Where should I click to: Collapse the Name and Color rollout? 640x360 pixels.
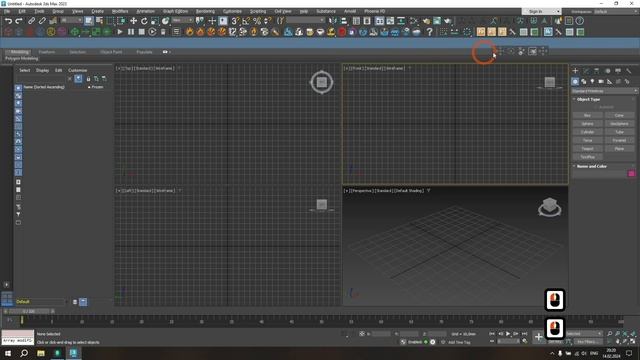[591, 166]
